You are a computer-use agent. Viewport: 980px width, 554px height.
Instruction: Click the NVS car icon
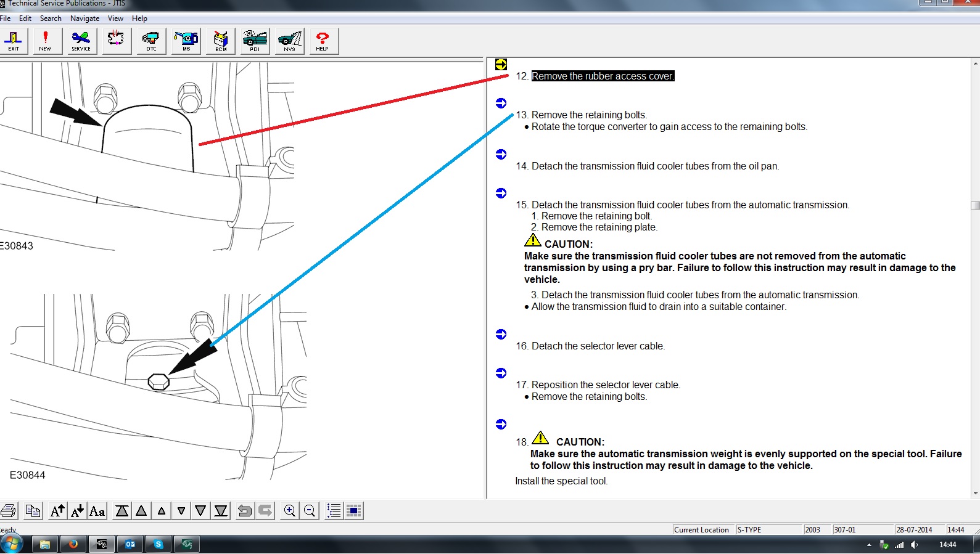[289, 41]
